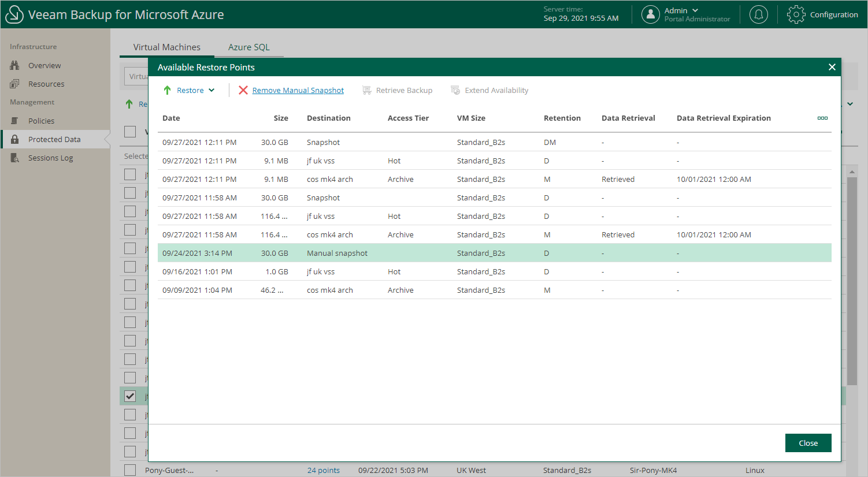Switch to the Virtual Machines tab
Screen dimensions: 868x477
coord(167,47)
